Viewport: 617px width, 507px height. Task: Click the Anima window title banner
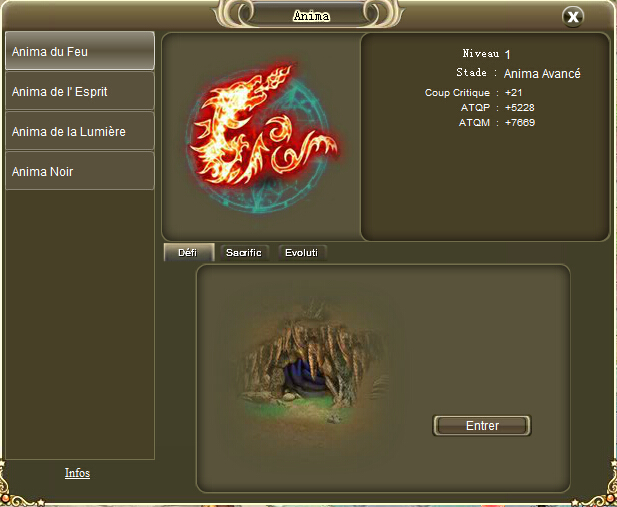click(x=311, y=16)
